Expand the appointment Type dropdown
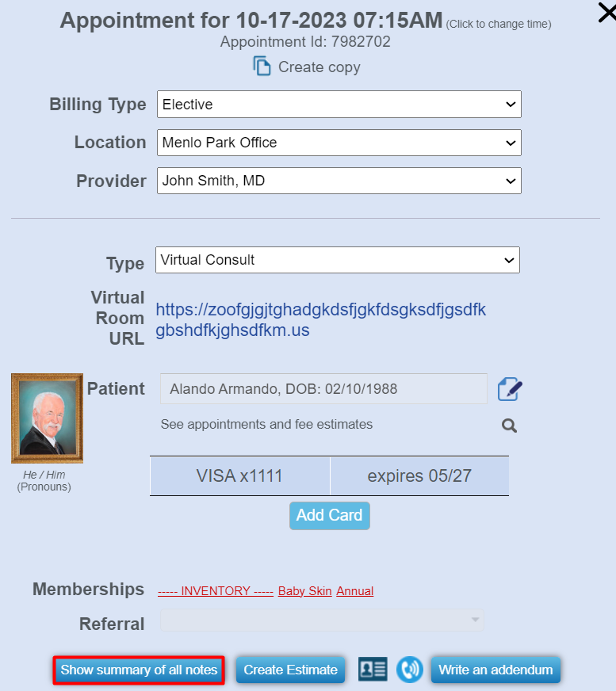 tap(337, 260)
